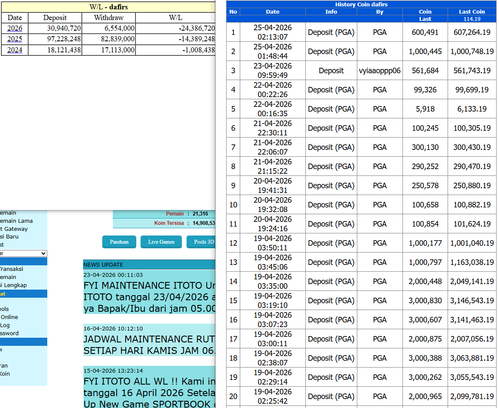The width and height of the screenshot is (500, 408).
Task: Click last coin 607,264.19 in row 1
Action: point(472,32)
